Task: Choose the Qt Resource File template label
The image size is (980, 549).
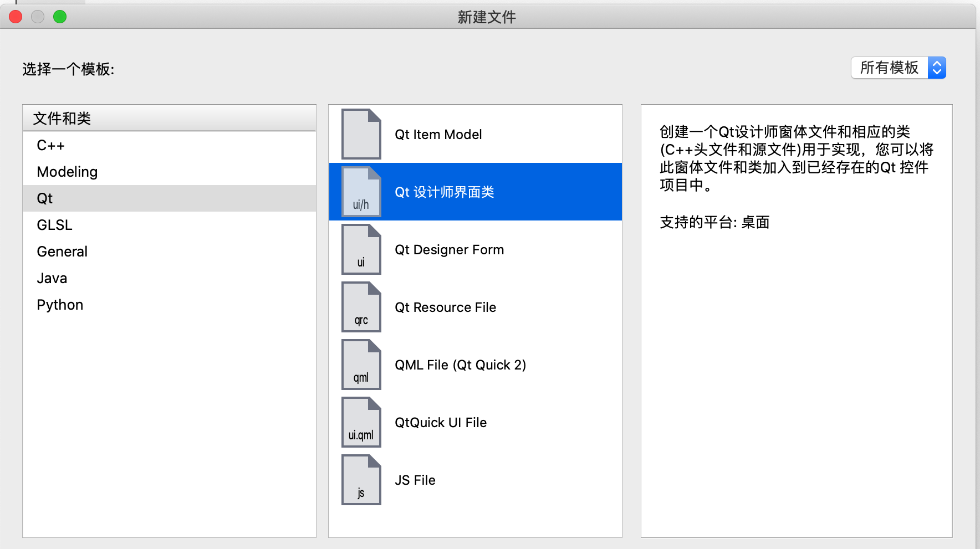Action: coord(445,307)
